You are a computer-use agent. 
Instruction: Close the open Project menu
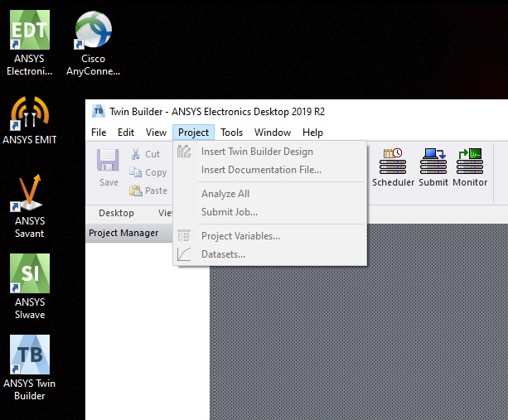pos(193,133)
